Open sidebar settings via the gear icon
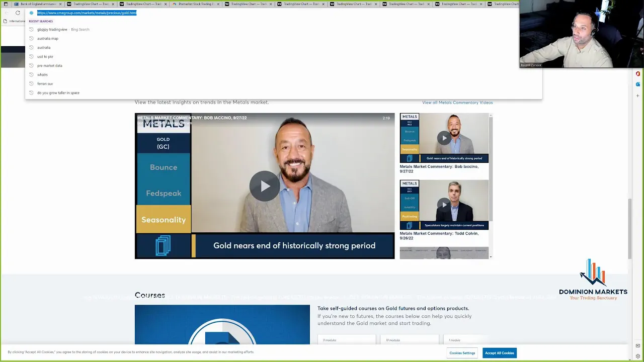 click(x=638, y=356)
